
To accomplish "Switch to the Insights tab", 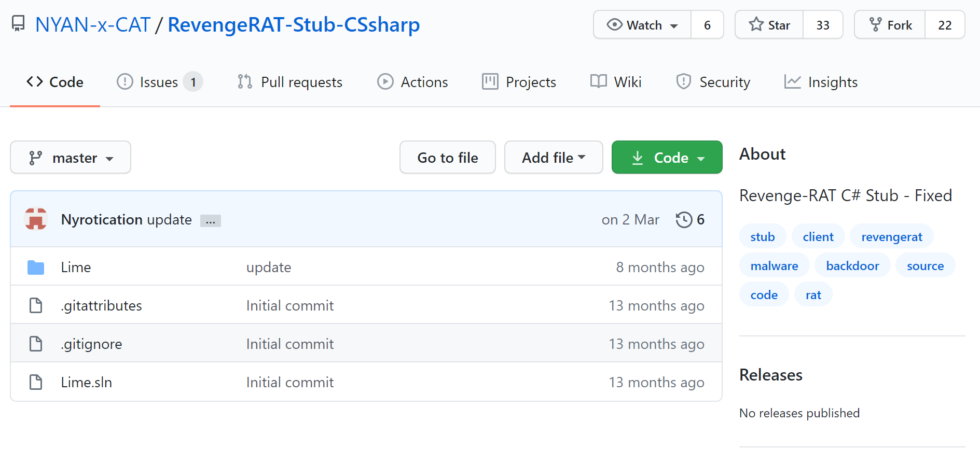I will 821,82.
